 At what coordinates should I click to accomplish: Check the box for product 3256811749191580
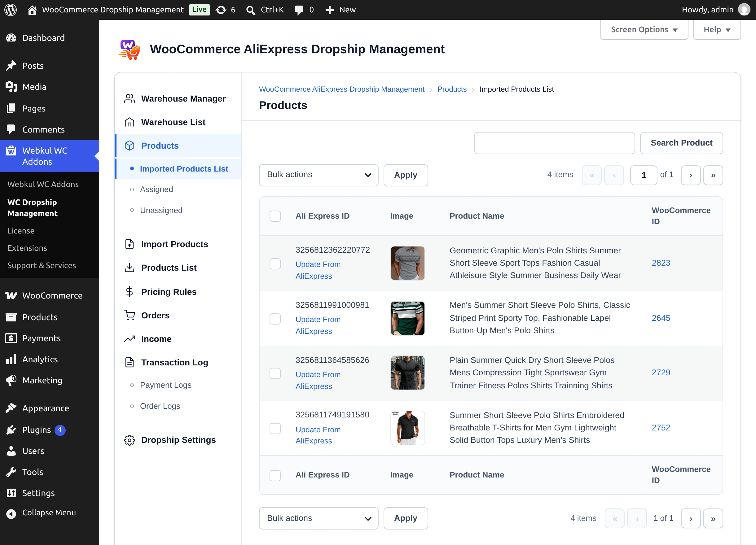[275, 428]
